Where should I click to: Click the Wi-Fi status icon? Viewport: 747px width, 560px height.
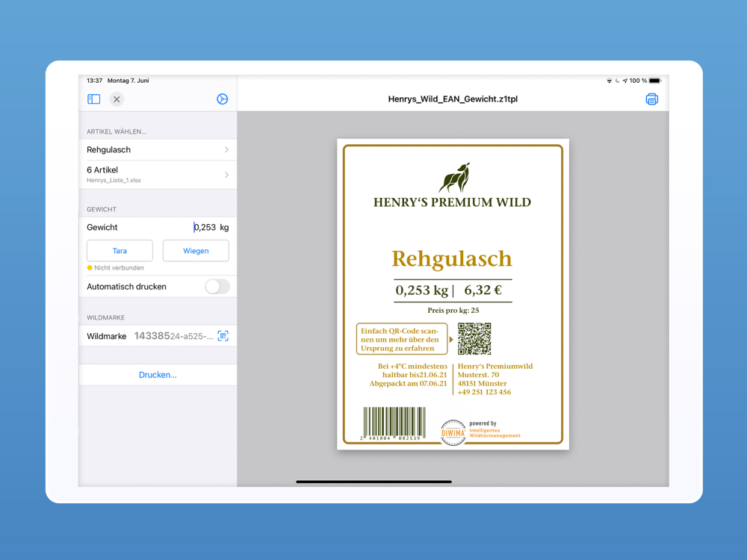(x=609, y=81)
